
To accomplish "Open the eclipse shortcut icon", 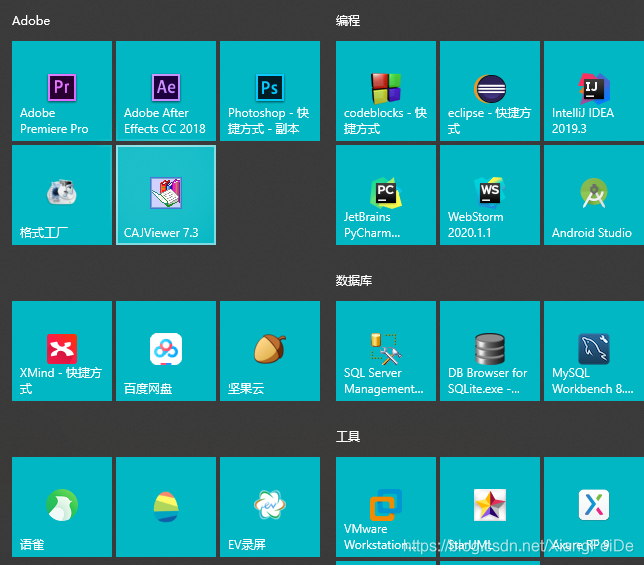I will pyautogui.click(x=490, y=89).
